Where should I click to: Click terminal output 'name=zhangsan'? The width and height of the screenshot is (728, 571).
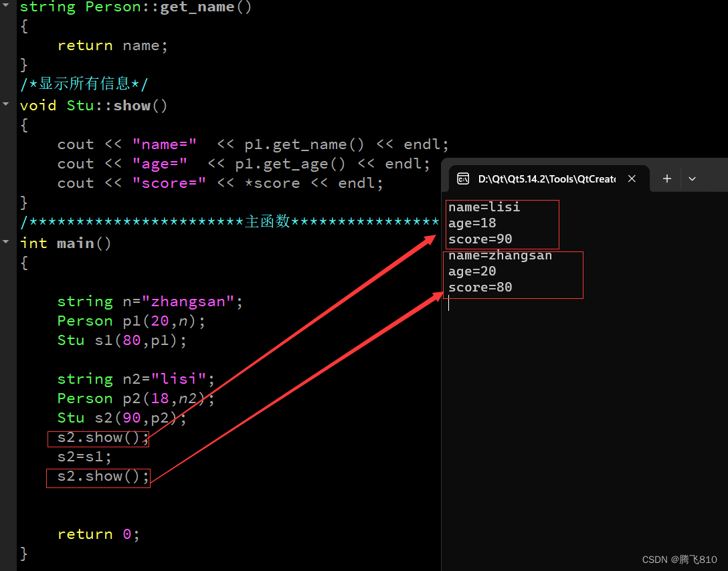click(x=500, y=255)
